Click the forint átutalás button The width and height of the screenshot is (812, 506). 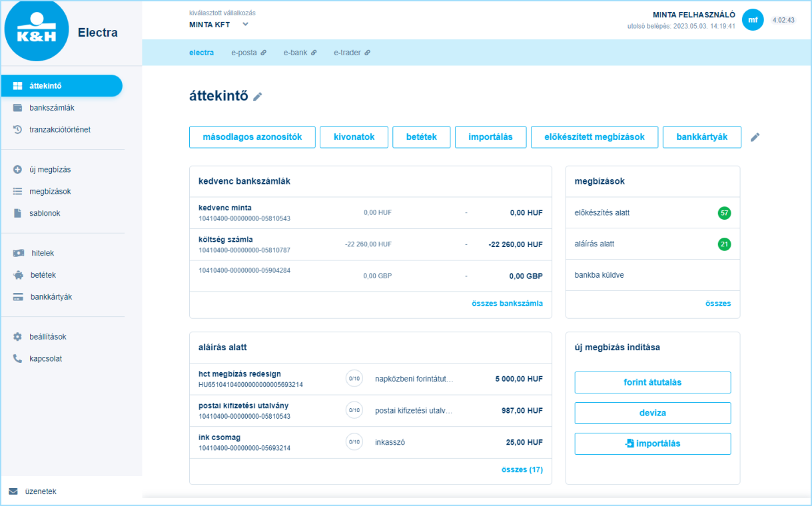pyautogui.click(x=652, y=382)
